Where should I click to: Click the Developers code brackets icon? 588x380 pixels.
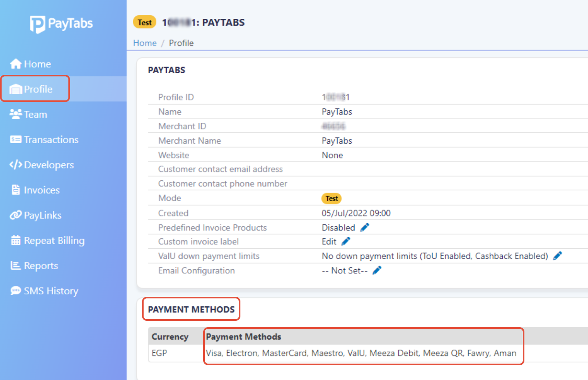click(x=16, y=164)
